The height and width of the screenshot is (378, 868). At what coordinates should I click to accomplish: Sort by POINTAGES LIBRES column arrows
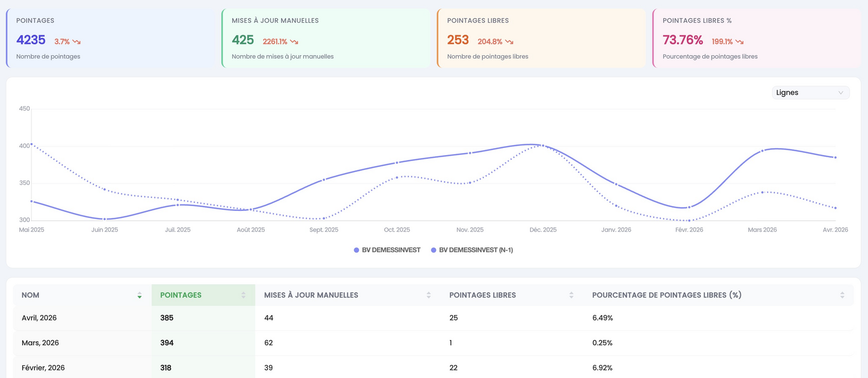click(x=571, y=296)
